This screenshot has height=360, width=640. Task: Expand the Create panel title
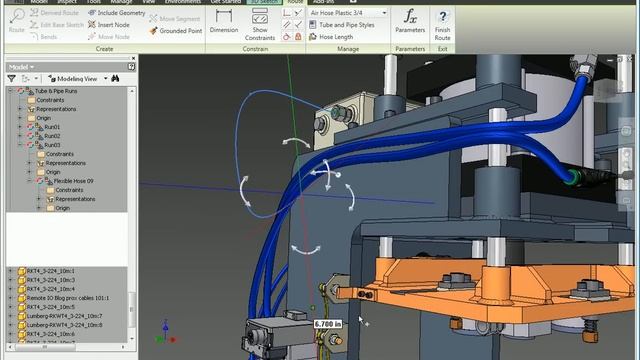104,49
